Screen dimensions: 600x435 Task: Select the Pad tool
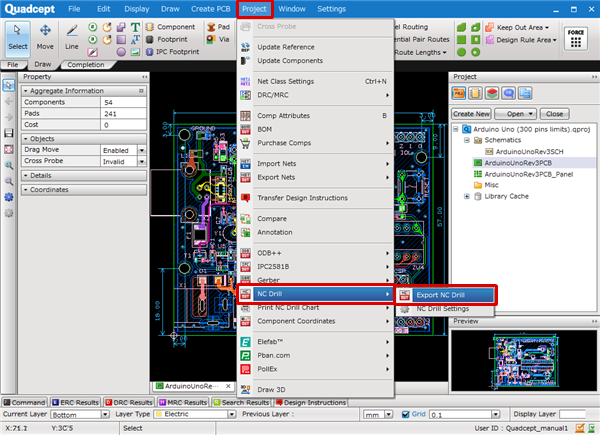(x=218, y=27)
